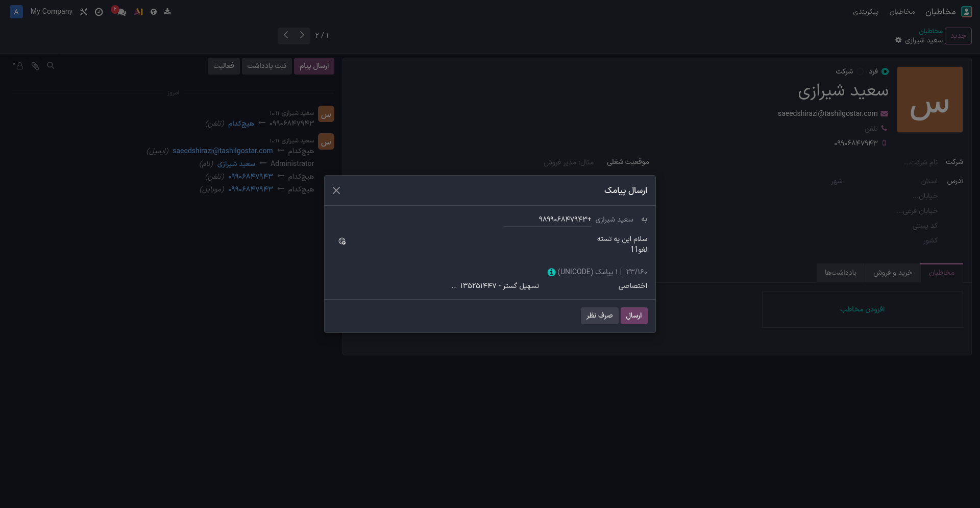This screenshot has height=508, width=980.
Task: Click the جدید button
Action: coord(959,36)
